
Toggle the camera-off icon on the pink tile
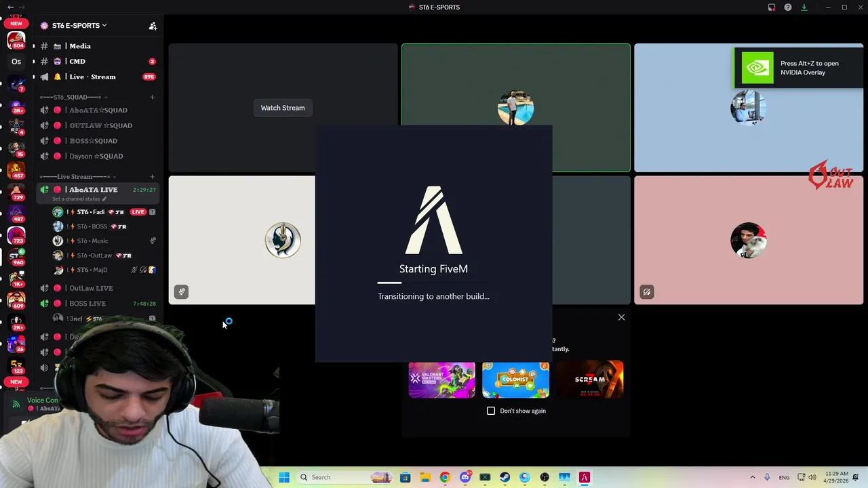647,292
